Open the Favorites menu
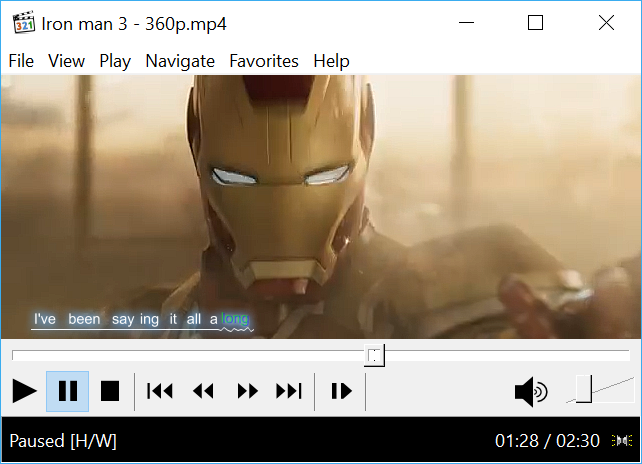The width and height of the screenshot is (642, 464). [x=264, y=61]
